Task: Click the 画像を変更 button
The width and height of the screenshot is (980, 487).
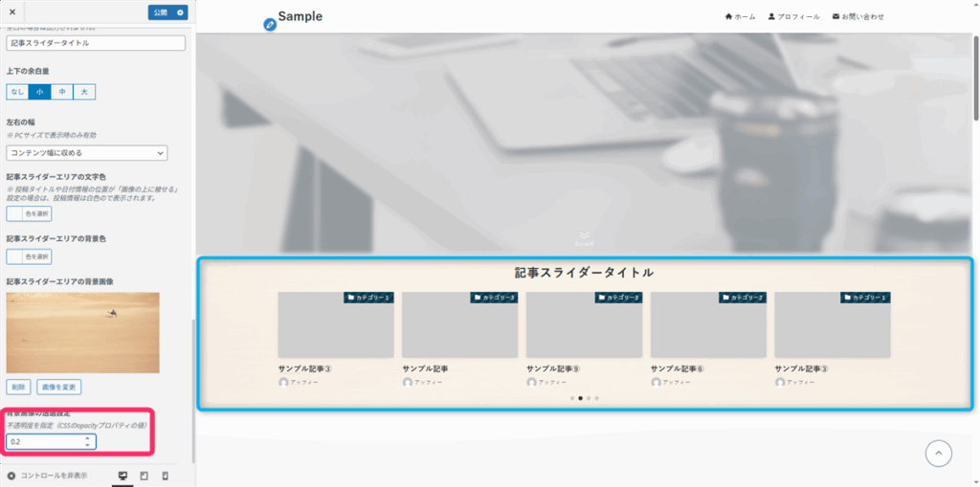Action: click(58, 387)
